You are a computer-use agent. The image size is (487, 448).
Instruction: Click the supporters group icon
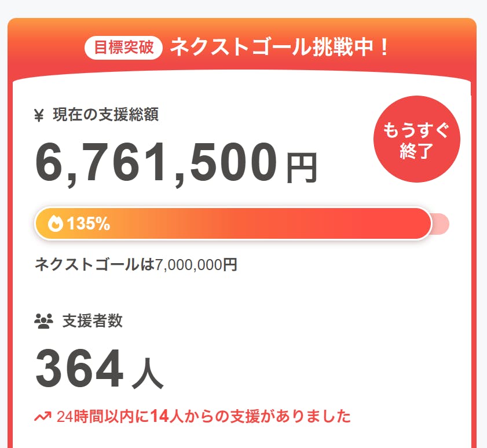(x=43, y=320)
